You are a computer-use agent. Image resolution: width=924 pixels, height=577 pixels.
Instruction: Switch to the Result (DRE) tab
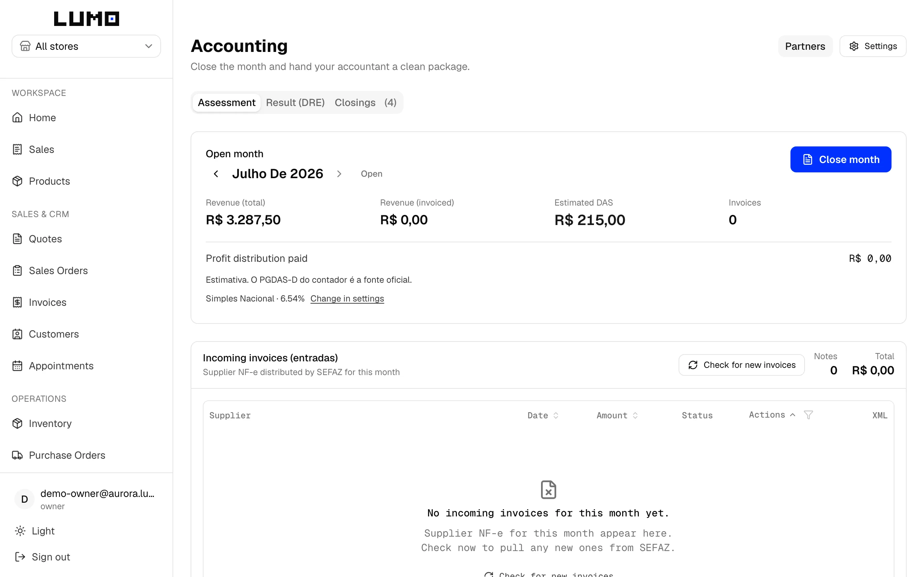pyautogui.click(x=295, y=102)
